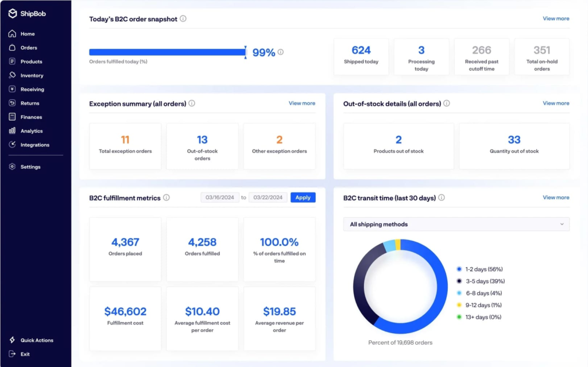This screenshot has height=367, width=588.
Task: Click the Home icon in sidebar
Action: (12, 34)
